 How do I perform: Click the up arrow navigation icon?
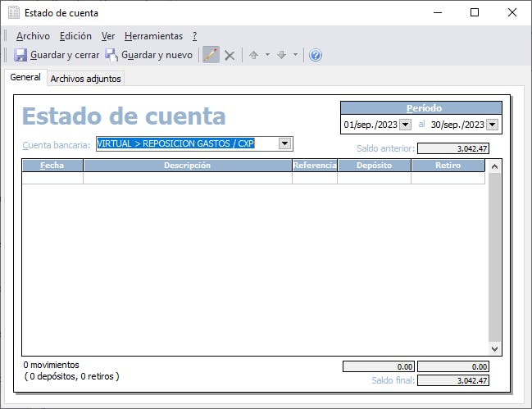pyautogui.click(x=254, y=55)
